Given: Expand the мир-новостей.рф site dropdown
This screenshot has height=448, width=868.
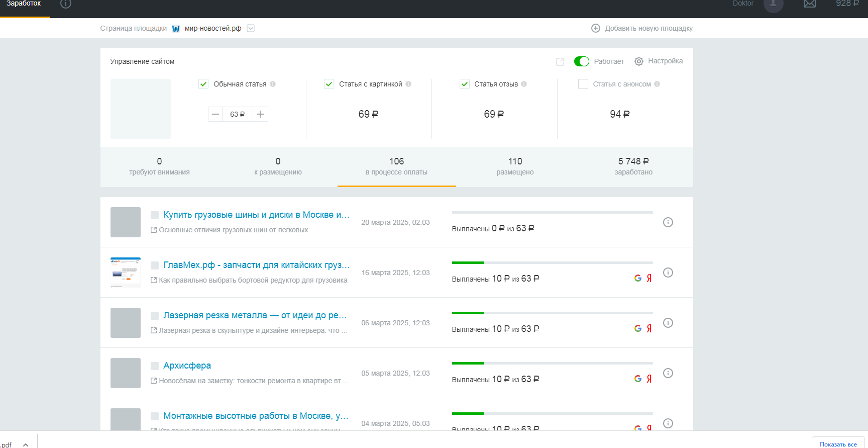Looking at the screenshot, I should pos(251,28).
